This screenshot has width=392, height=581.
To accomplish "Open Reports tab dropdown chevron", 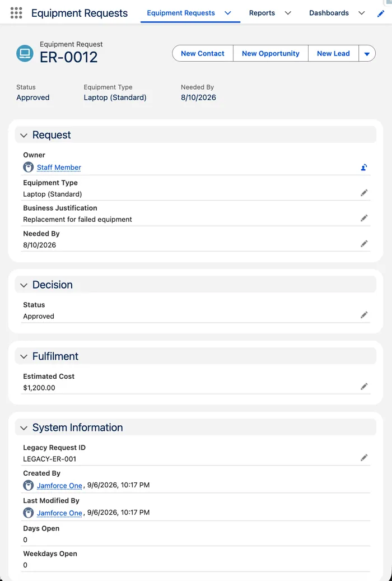I will [288, 13].
